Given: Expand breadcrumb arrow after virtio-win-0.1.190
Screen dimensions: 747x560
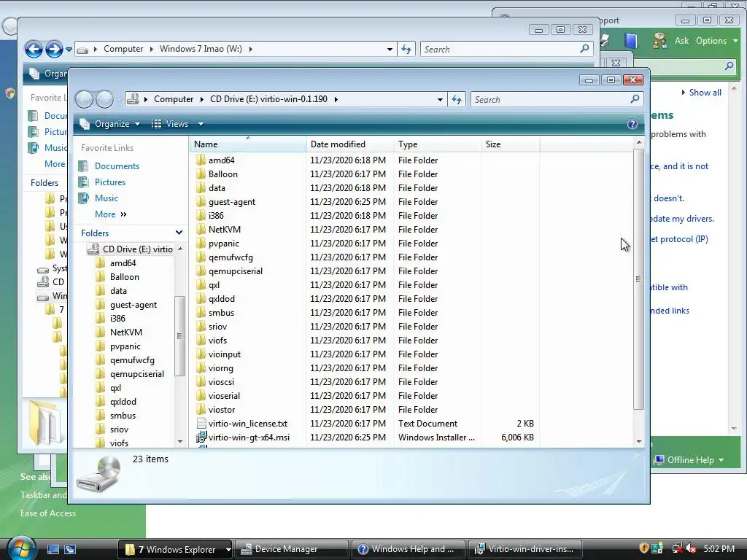Looking at the screenshot, I should click(336, 99).
